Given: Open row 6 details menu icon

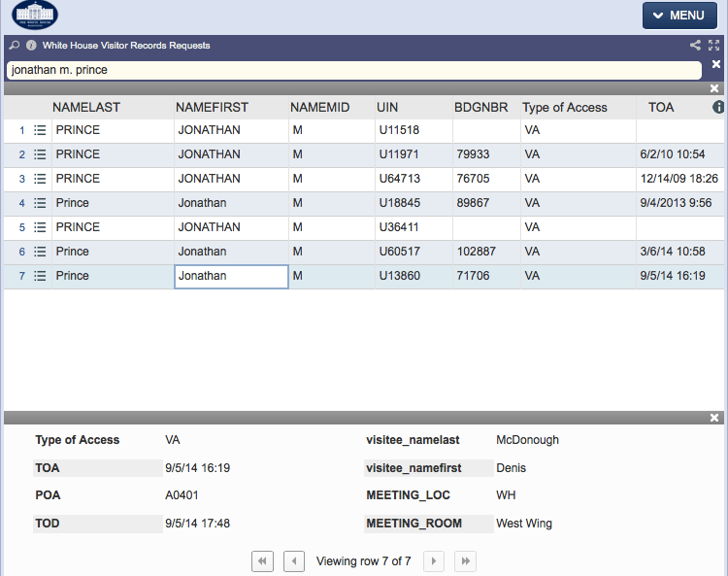Looking at the screenshot, I should tap(40, 252).
